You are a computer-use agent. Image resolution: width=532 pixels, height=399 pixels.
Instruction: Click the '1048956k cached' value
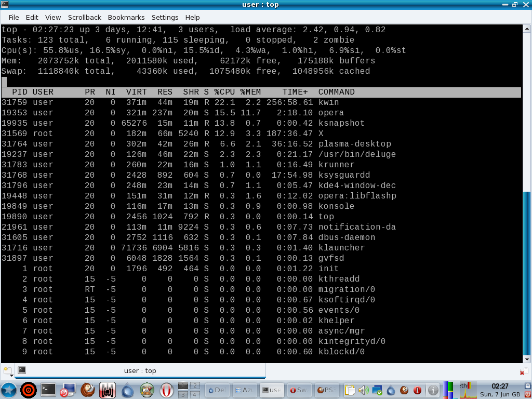(x=331, y=71)
